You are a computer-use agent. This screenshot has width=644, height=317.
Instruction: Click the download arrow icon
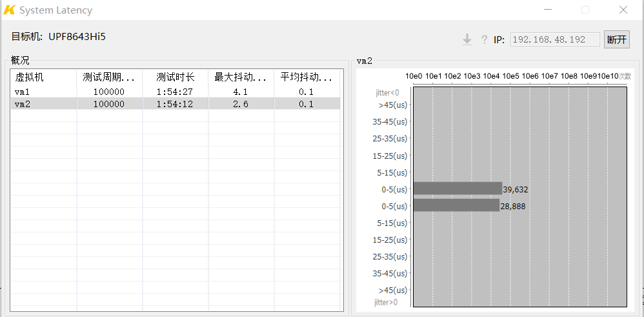(467, 40)
